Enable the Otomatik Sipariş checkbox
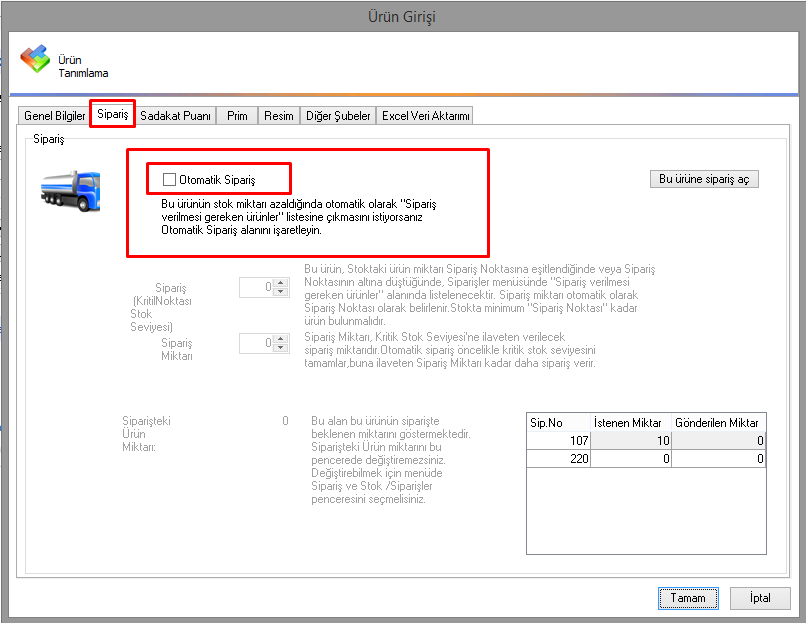806x623 pixels. 169,180
